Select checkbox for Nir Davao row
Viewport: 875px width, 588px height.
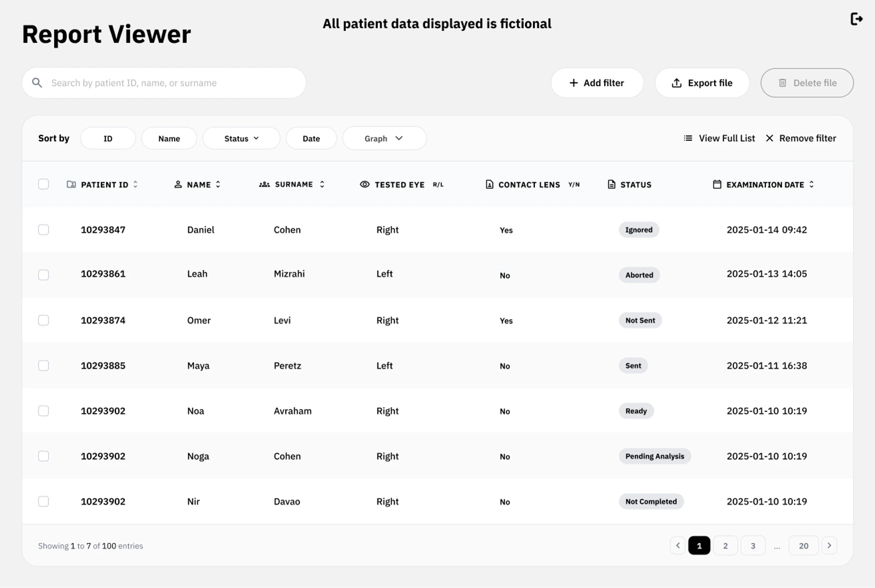click(x=43, y=501)
